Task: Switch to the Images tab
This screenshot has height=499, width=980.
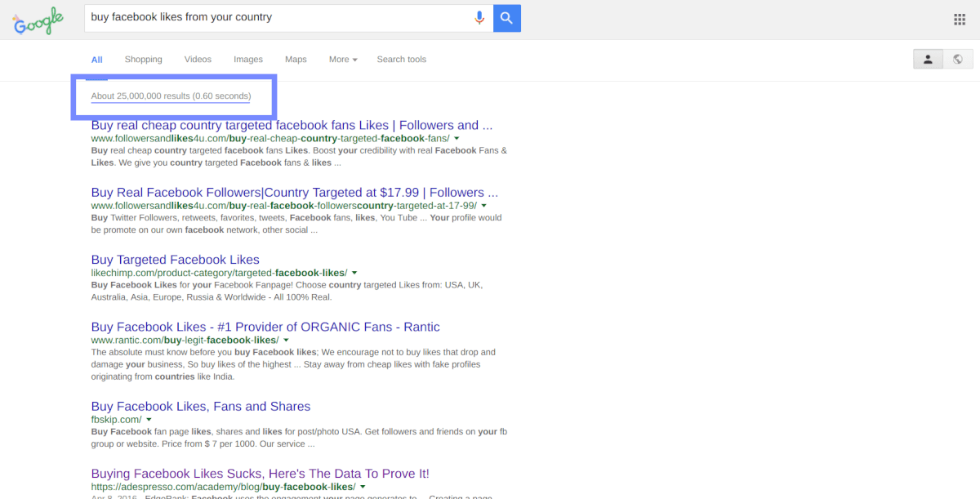Action: coord(248,60)
